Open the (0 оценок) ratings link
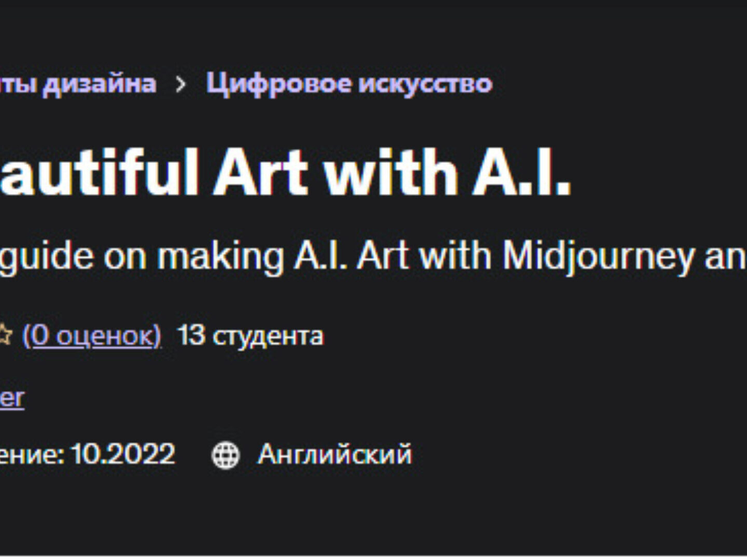Screen dimensions: 747x560 (x=92, y=335)
